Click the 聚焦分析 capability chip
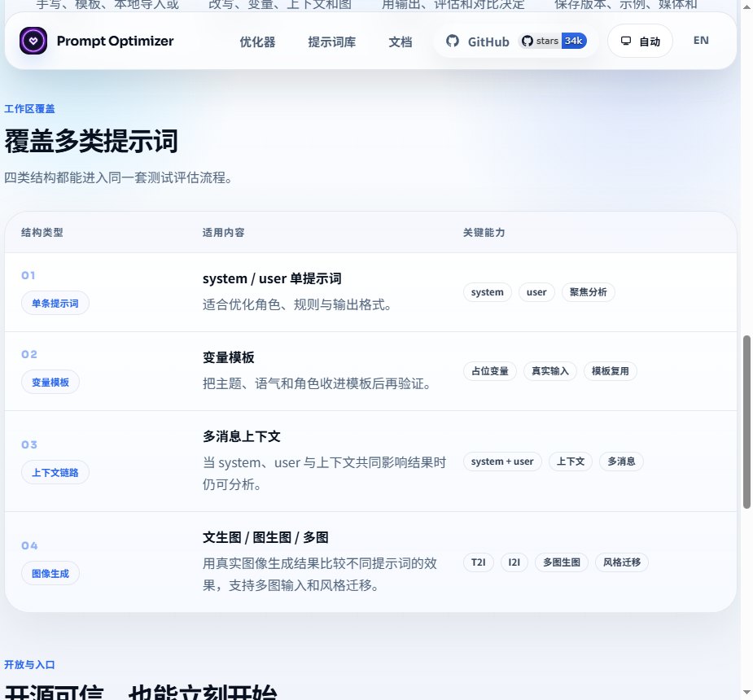Screen dimensions: 753x700 pos(589,292)
